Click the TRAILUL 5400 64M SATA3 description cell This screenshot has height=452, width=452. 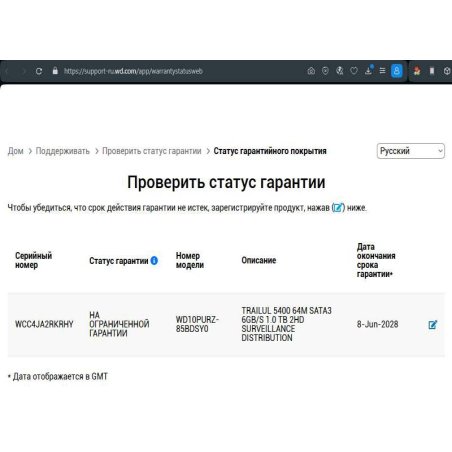tap(286, 324)
